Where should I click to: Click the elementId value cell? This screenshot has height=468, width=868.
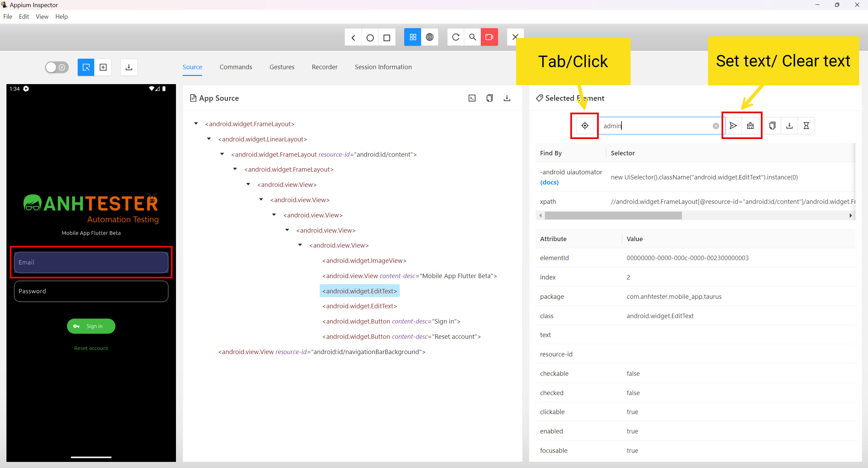coord(688,258)
